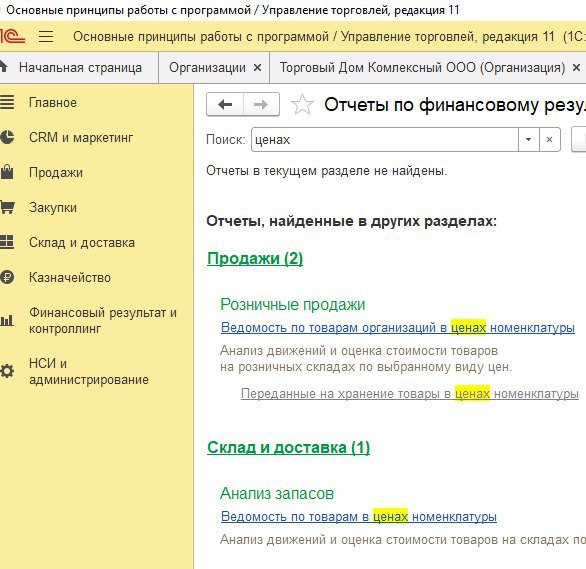Screen dimensions: 586x569
Task: Click the CRM и маркетинг pie chart icon
Action: pyautogui.click(x=7, y=137)
